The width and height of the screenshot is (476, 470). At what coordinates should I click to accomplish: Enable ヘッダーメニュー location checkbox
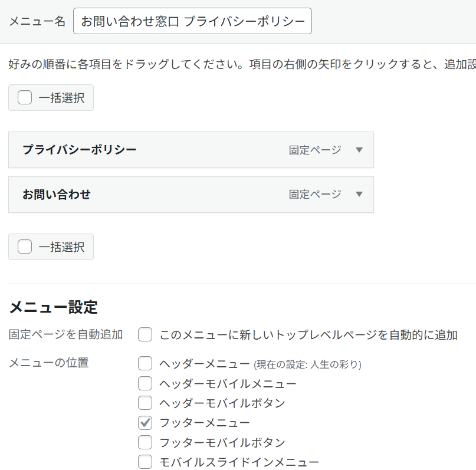(145, 364)
